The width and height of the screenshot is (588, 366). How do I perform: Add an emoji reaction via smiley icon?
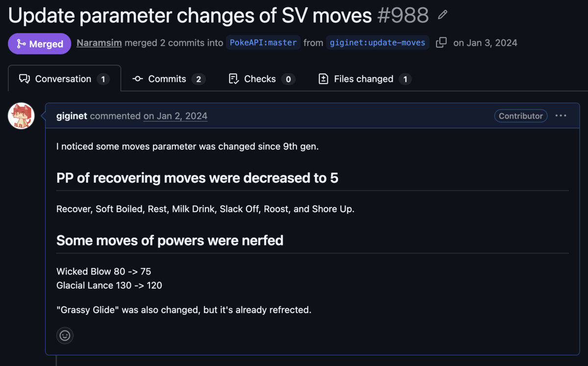65,336
